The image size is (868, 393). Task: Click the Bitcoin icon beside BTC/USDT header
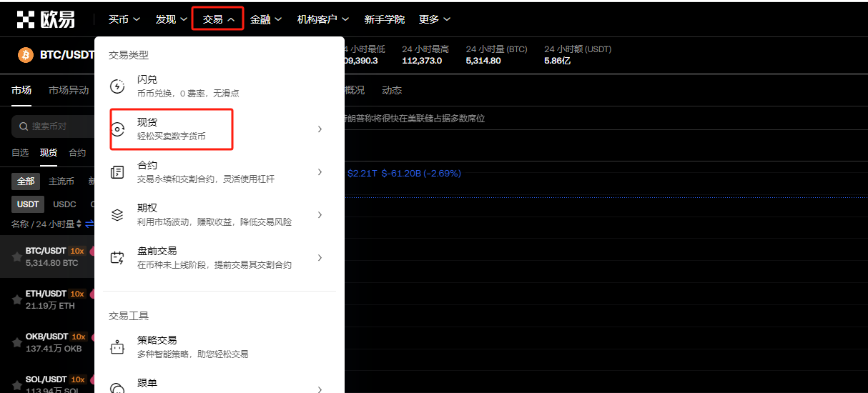point(26,55)
